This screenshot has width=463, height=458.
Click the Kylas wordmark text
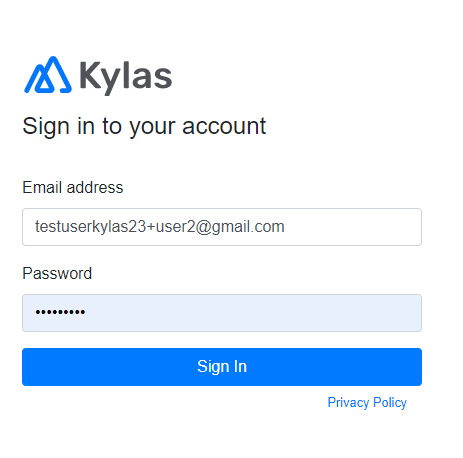(126, 77)
